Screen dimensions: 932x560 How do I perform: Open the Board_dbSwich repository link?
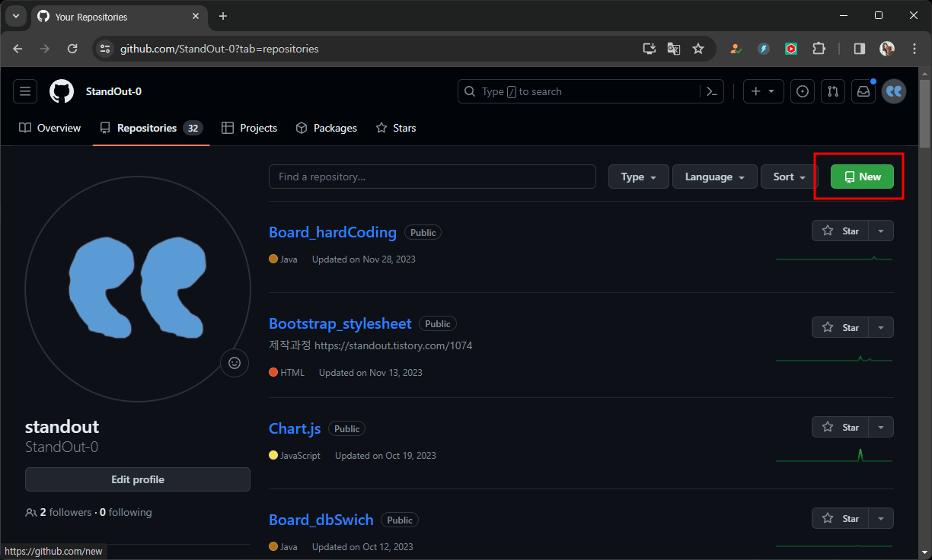(x=321, y=520)
